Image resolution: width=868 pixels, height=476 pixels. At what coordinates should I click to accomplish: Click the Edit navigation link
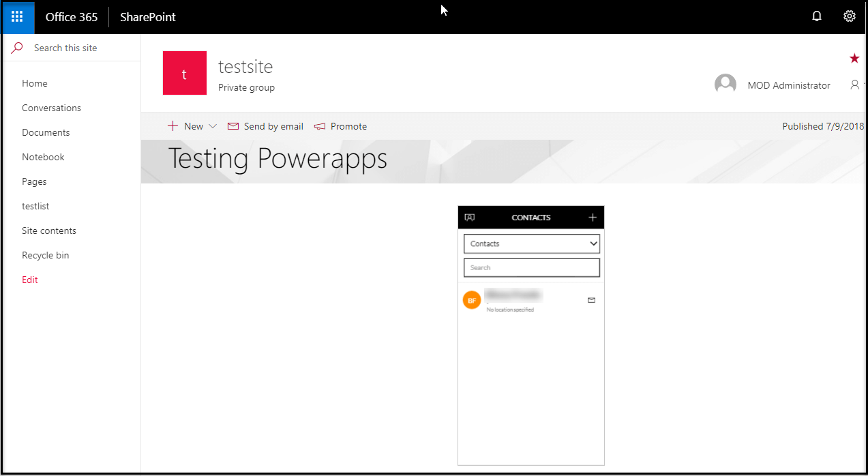pyautogui.click(x=30, y=280)
